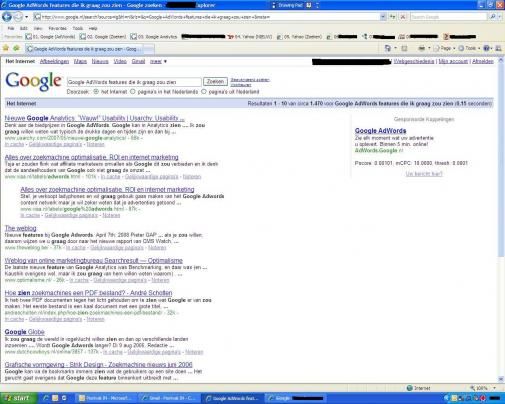Open the Page menu dropdown in command bar
This screenshot has height=404, width=505.
pyautogui.click(x=444, y=48)
